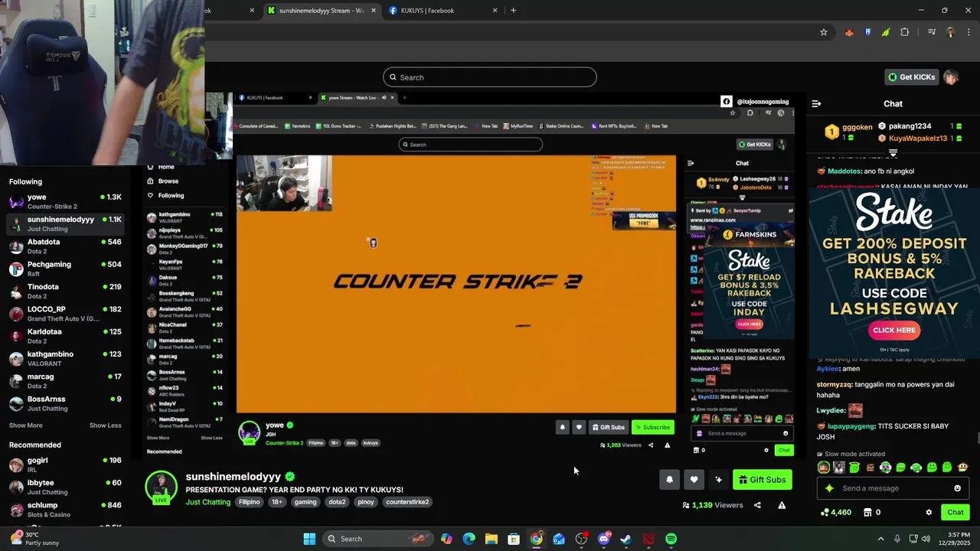The image size is (980, 551).
Task: Select the dota2 stream tag
Action: 337,502
